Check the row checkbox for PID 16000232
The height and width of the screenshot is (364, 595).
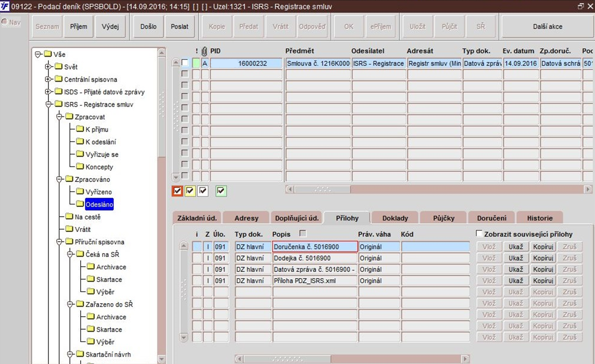pos(185,62)
